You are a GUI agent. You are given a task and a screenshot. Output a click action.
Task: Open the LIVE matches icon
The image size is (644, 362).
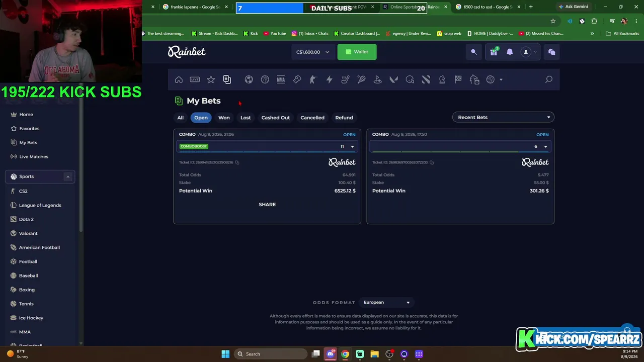click(x=195, y=79)
